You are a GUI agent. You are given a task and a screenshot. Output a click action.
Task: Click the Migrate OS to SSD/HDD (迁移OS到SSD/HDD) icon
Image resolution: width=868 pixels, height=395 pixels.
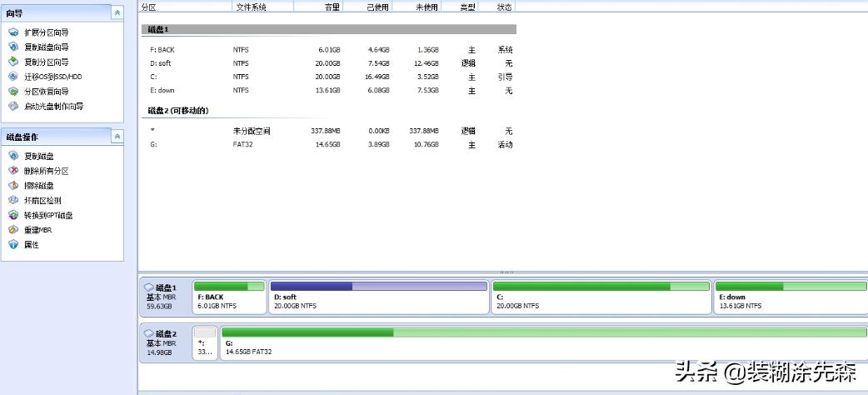13,77
